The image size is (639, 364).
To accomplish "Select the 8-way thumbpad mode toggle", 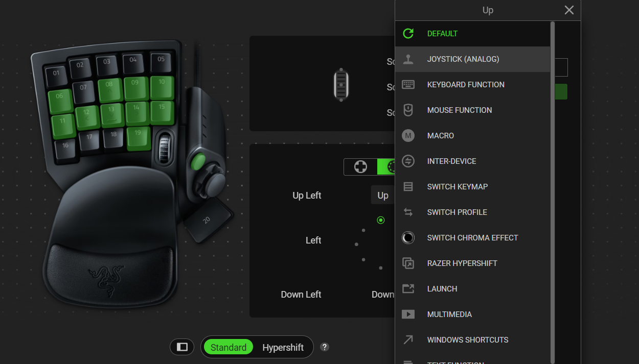I will 386,167.
